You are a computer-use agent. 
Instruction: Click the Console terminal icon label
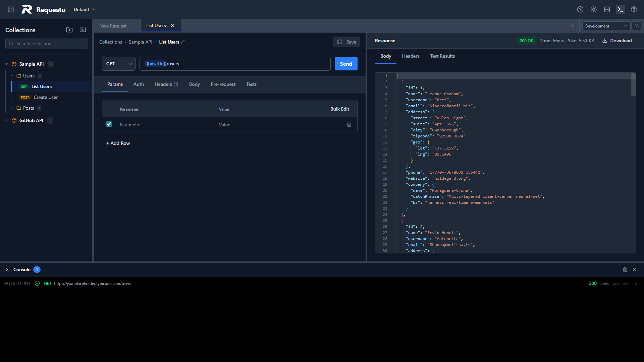point(8,269)
